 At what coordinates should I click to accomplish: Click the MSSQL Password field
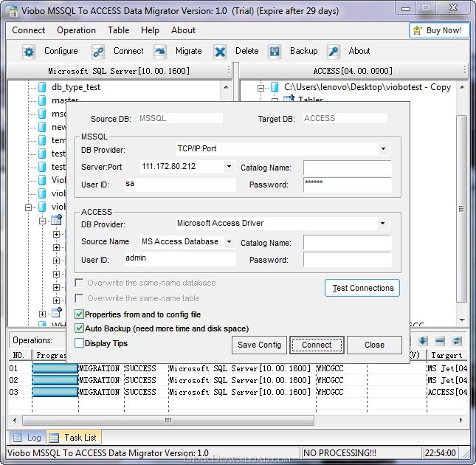[x=348, y=185]
